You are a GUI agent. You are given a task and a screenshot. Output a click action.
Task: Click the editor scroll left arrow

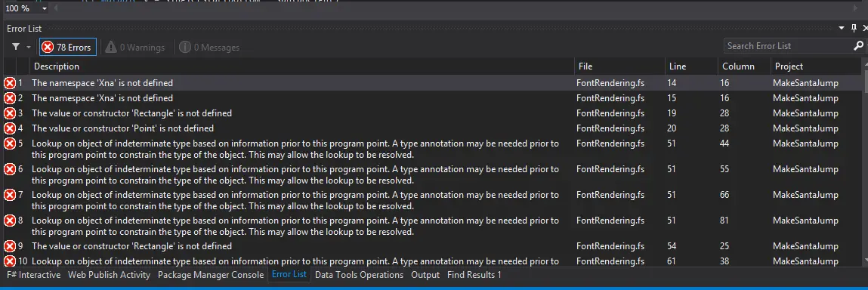[55, 8]
